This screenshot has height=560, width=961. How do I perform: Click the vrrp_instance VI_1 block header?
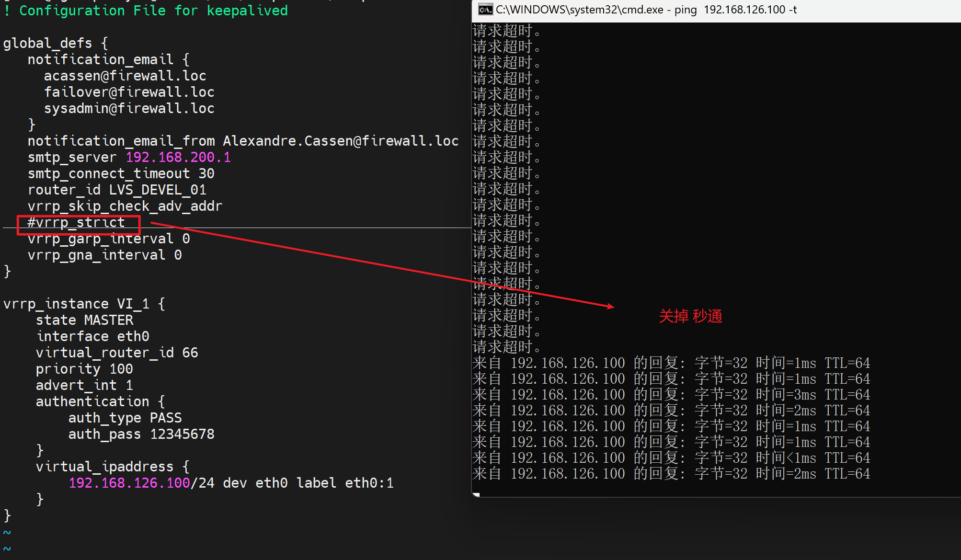[84, 304]
